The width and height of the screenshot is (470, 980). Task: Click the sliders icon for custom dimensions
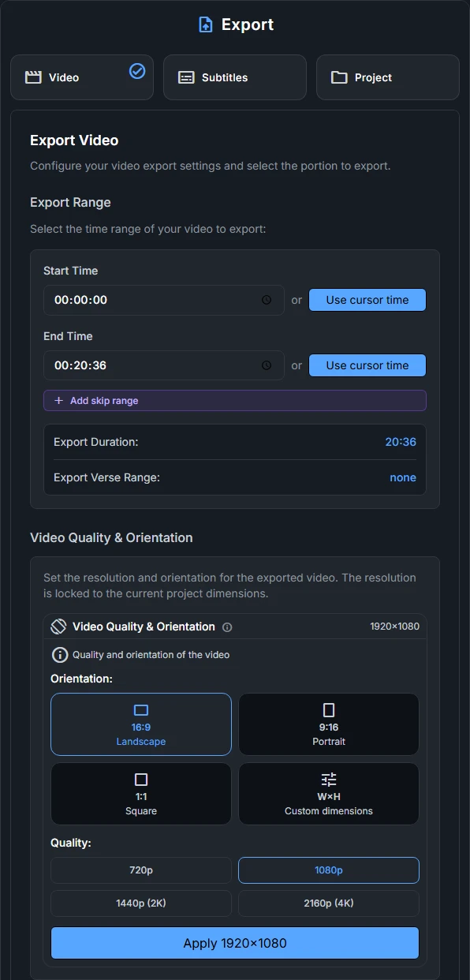(x=329, y=780)
